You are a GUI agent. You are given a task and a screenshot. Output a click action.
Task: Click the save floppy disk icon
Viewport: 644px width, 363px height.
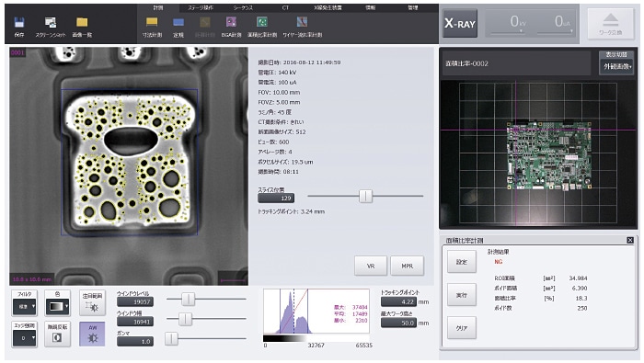[19, 23]
